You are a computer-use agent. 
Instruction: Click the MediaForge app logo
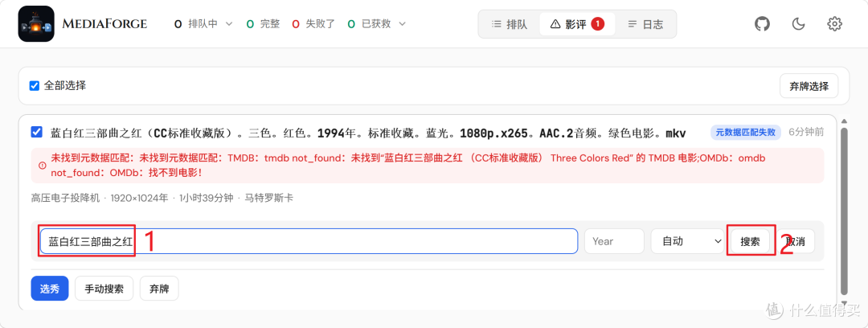[x=36, y=24]
